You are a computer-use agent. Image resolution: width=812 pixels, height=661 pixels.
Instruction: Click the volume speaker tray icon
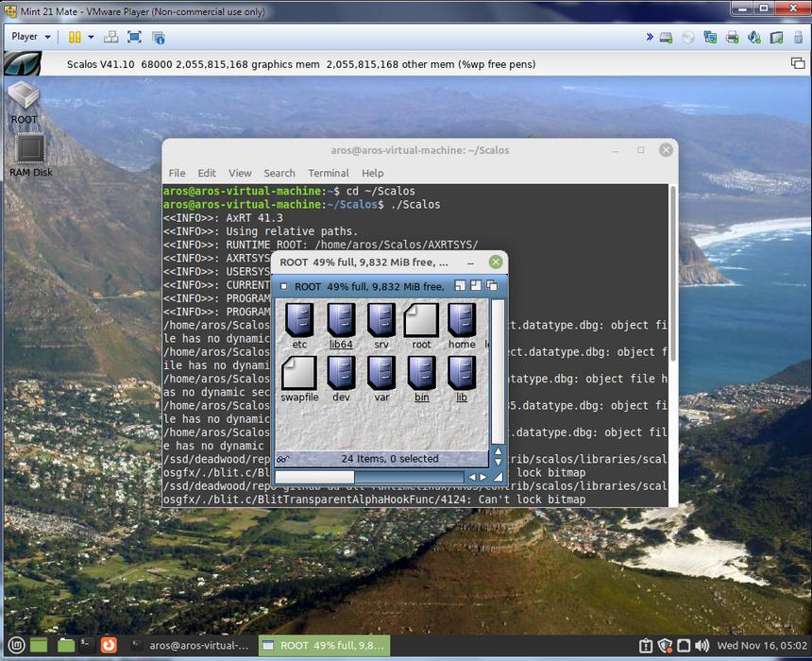click(702, 646)
